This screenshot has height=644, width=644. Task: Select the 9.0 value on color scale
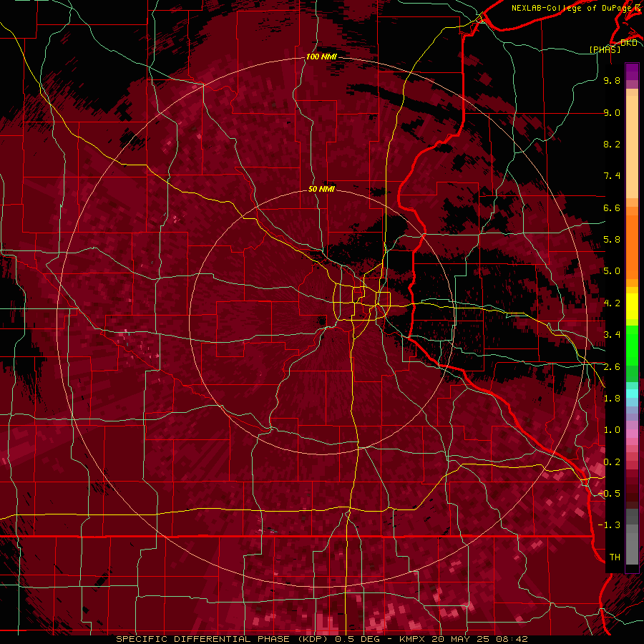click(612, 112)
